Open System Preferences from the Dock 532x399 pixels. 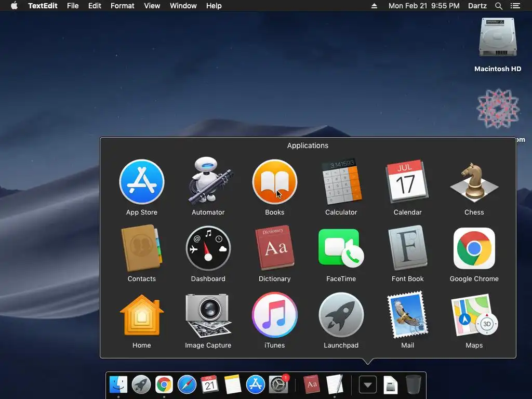[x=278, y=384]
